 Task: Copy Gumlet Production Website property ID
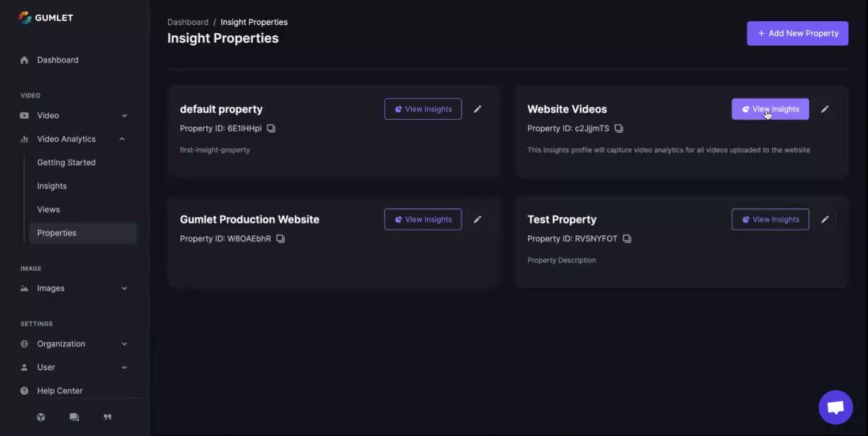point(280,239)
